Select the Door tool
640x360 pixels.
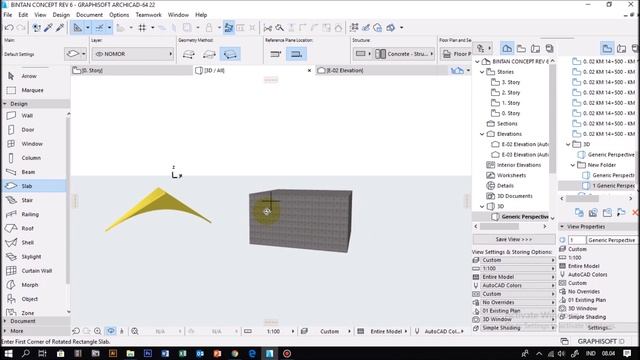click(x=27, y=130)
